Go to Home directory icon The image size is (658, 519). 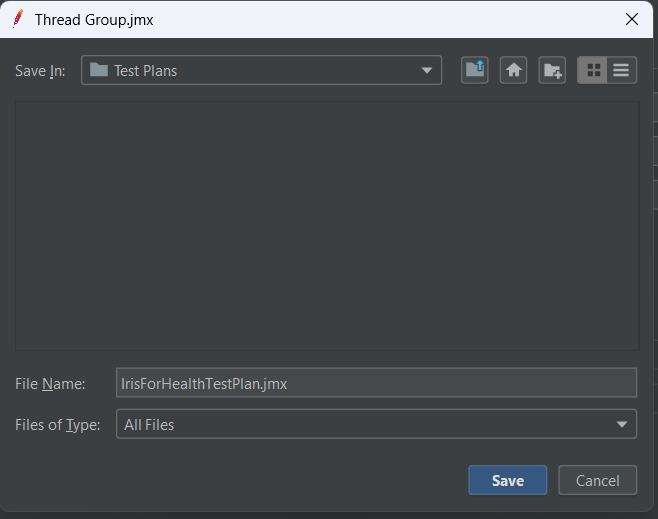coord(513,70)
